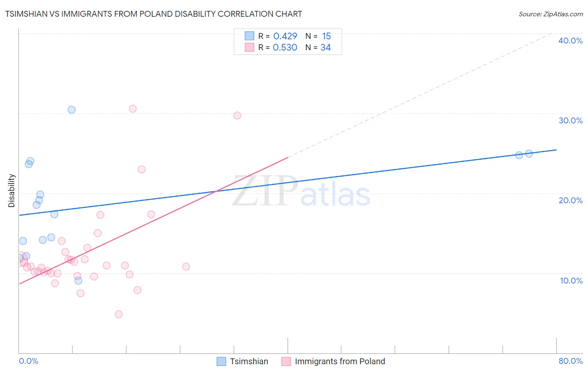This screenshot has height=373, width=588.
Task: Click the chart title text
Action: tap(153, 14)
